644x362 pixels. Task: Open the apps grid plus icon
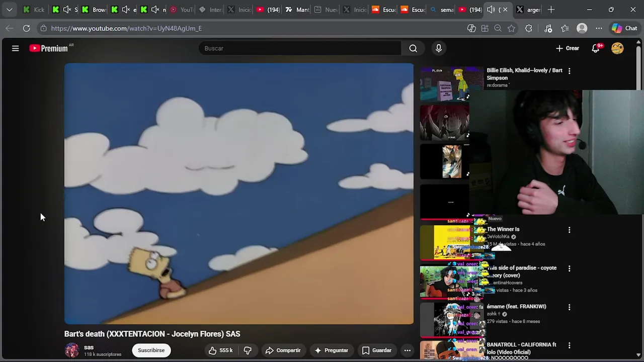tap(485, 28)
